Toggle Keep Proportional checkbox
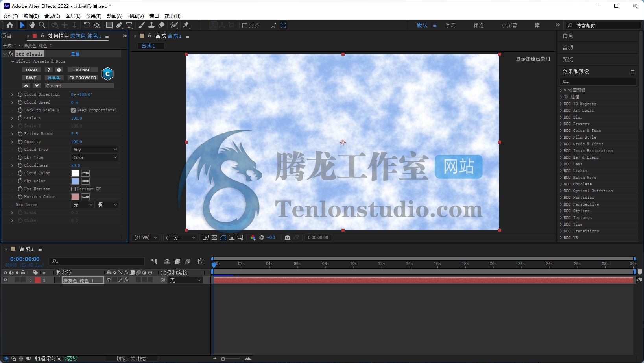The width and height of the screenshot is (644, 363). [73, 110]
